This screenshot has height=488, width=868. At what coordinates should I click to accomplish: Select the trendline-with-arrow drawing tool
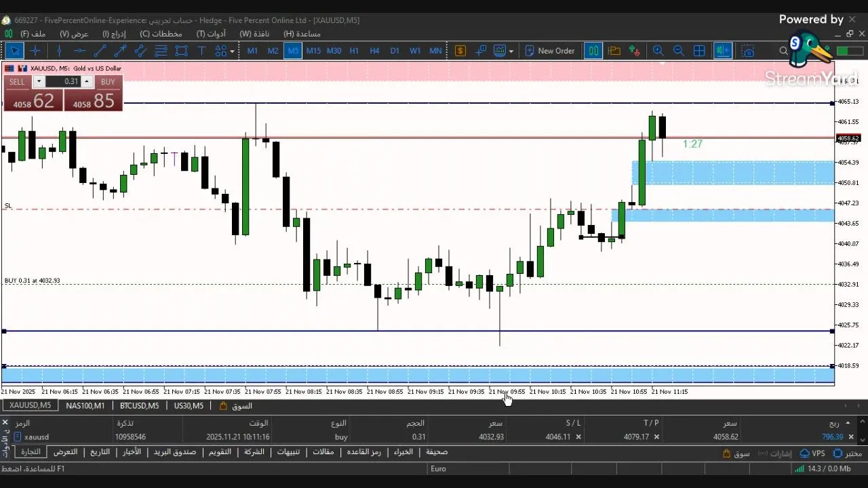tap(120, 51)
